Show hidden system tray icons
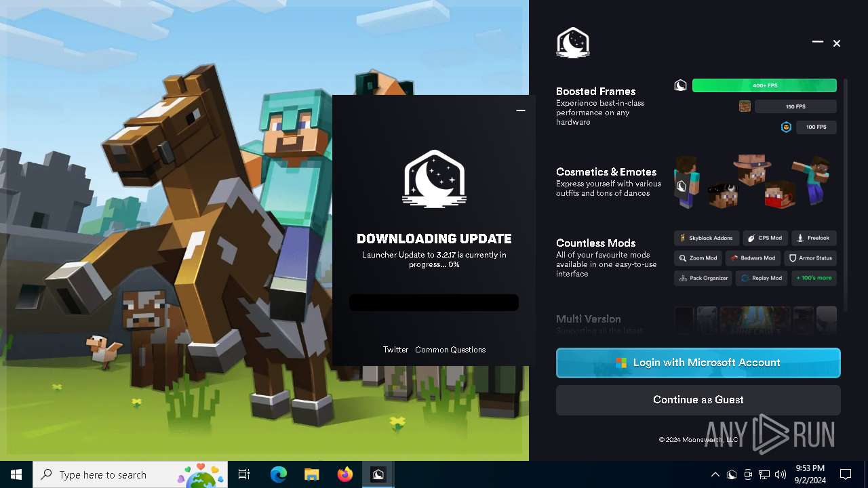 [x=715, y=474]
